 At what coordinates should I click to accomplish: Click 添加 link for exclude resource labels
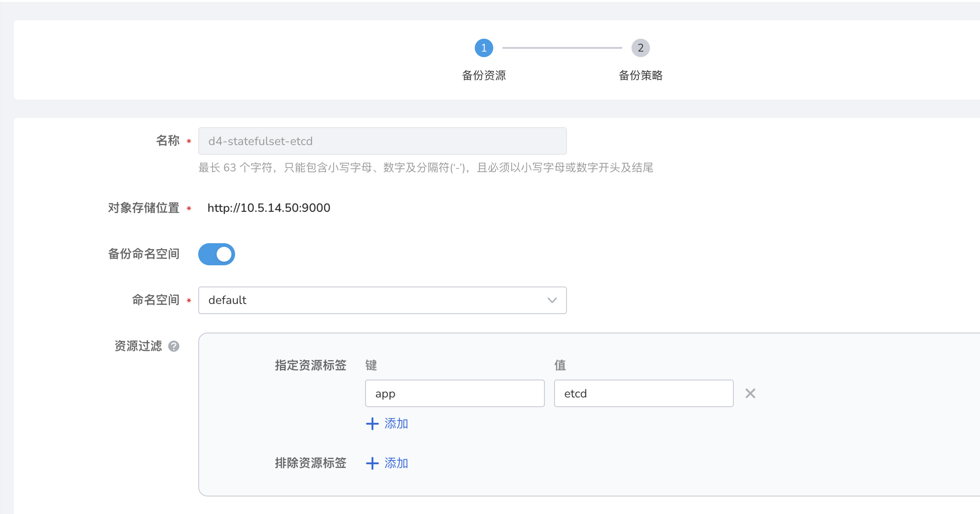click(396, 463)
